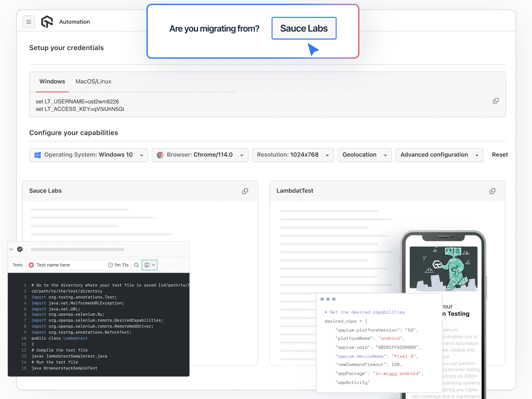Copy the LambdatTest code panel
Viewport: 532px width, 399px height.
492,191
